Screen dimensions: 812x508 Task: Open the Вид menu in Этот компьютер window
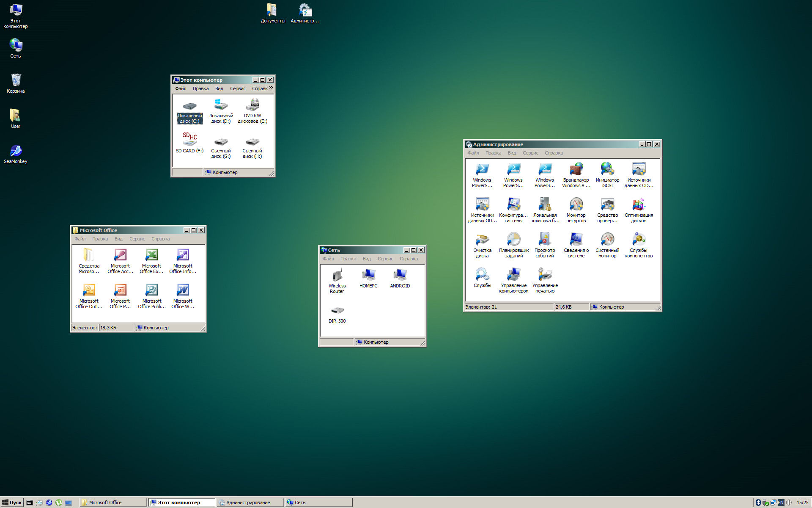click(219, 88)
